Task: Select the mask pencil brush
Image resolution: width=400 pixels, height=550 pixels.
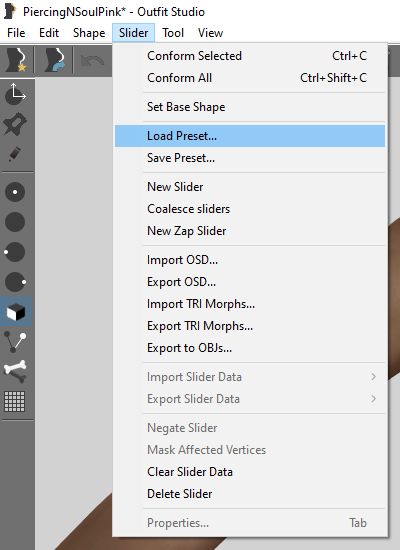Action: [x=15, y=154]
